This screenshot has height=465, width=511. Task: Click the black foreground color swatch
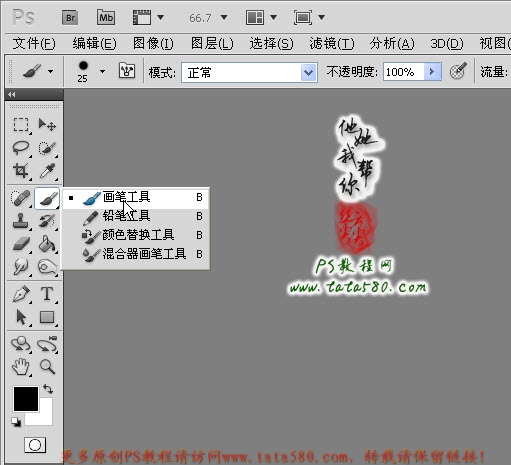click(x=26, y=399)
